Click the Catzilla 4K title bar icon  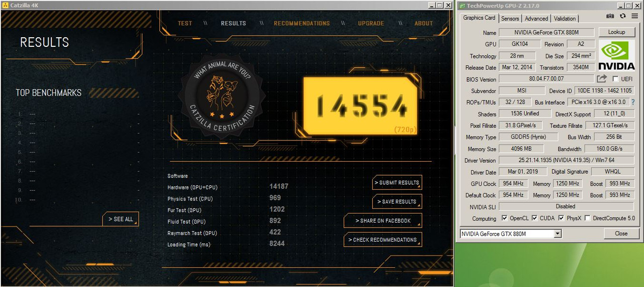tap(5, 5)
